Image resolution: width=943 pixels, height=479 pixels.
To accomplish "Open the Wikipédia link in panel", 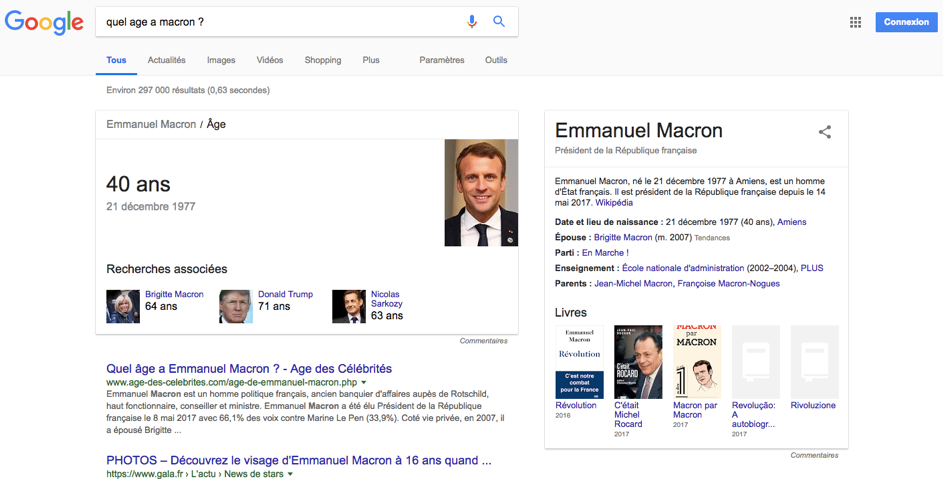I will 614,203.
